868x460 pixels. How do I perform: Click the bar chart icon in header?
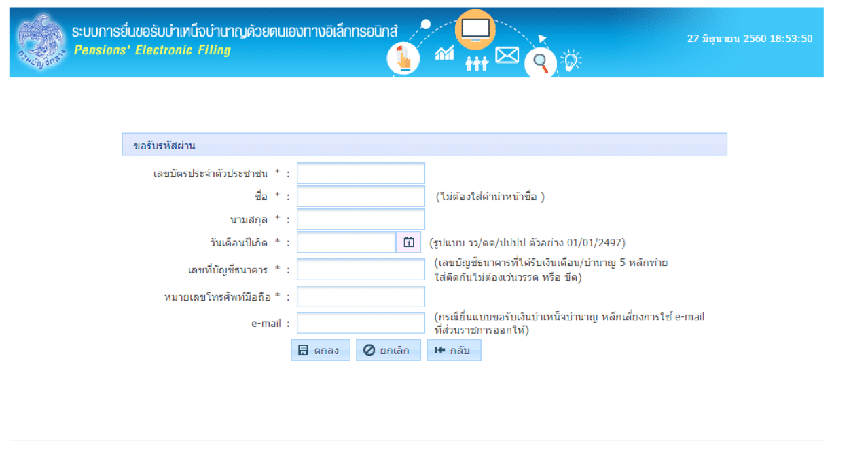pyautogui.click(x=445, y=53)
